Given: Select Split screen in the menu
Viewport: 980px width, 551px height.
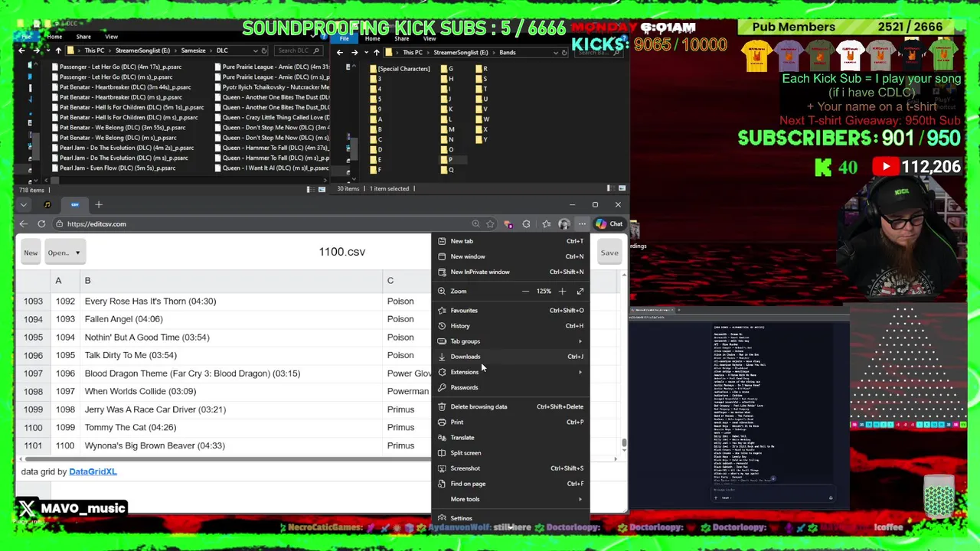Looking at the screenshot, I should 511,452.
